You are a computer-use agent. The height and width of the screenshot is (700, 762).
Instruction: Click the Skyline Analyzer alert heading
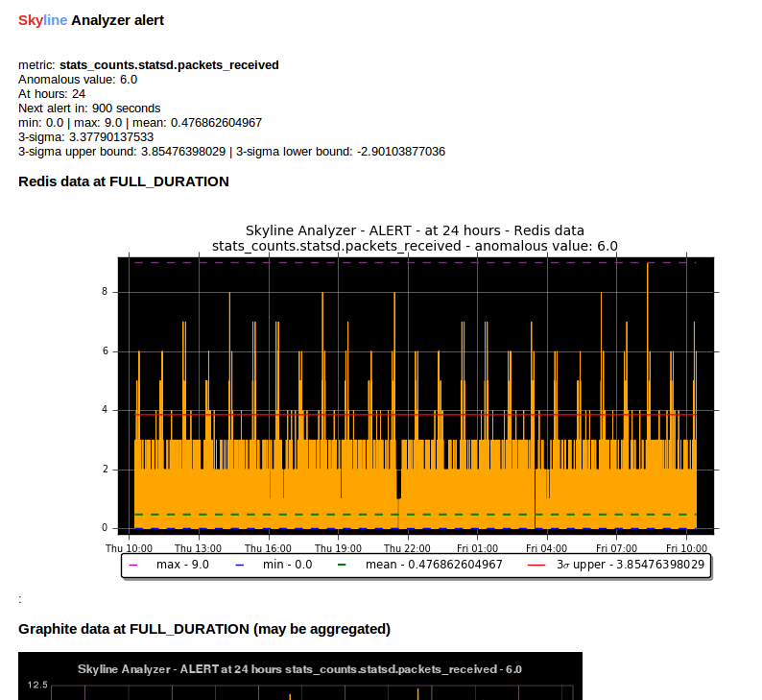coord(91,20)
